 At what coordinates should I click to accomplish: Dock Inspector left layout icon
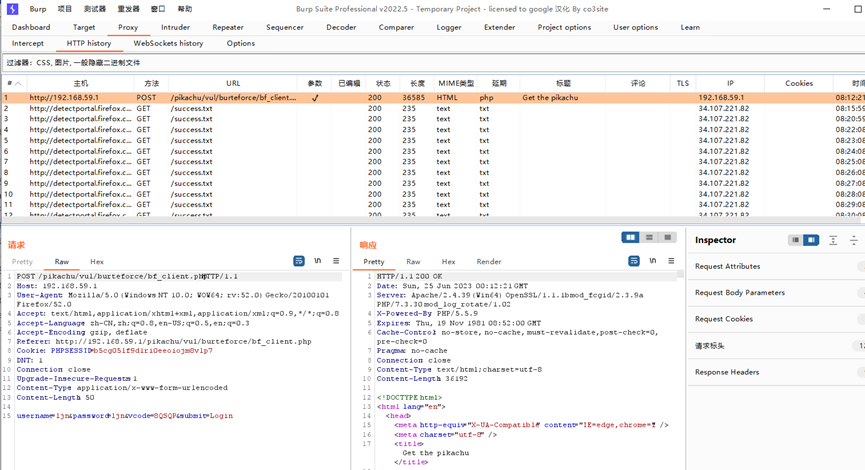795,240
